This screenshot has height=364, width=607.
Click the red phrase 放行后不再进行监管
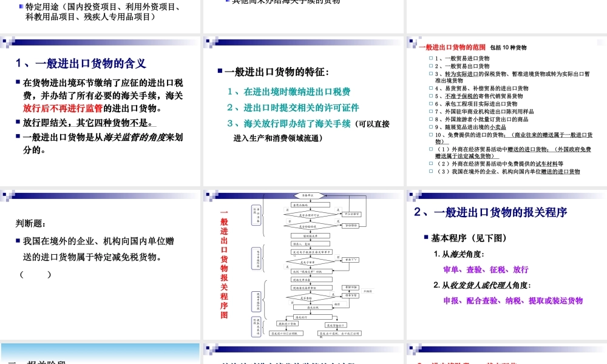[x=63, y=109]
